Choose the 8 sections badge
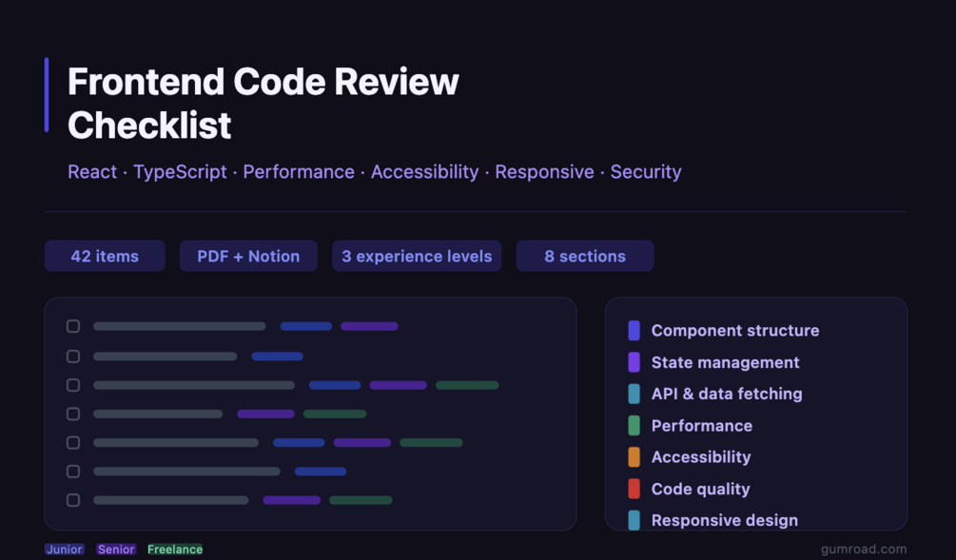 (x=585, y=256)
